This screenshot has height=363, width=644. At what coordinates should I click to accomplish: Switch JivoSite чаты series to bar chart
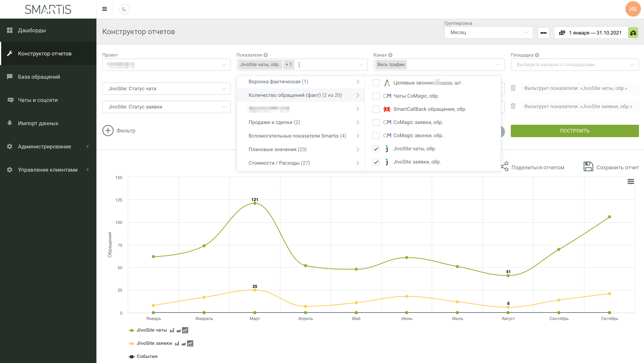(172, 330)
